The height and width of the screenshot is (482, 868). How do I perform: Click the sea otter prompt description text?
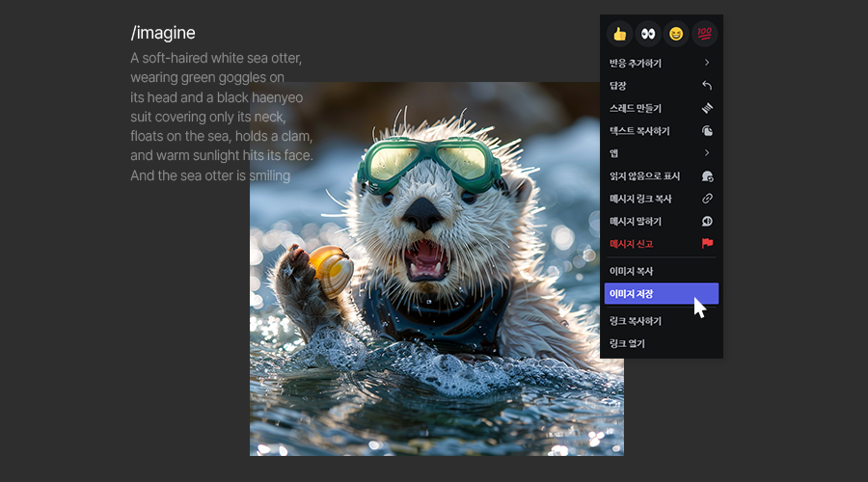tap(220, 117)
